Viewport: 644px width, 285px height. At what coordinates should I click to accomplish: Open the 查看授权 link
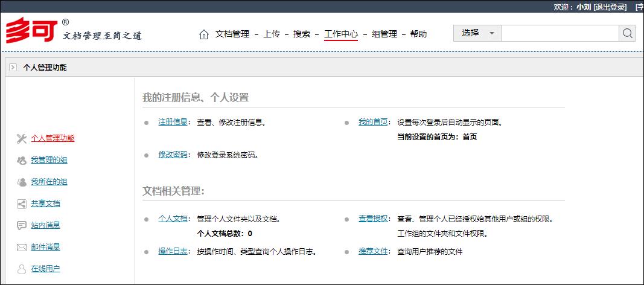point(373,219)
